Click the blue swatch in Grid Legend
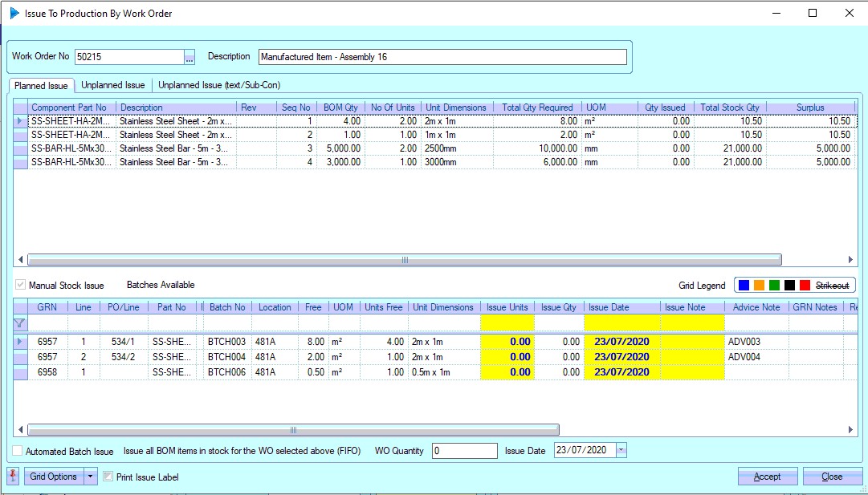 744,286
